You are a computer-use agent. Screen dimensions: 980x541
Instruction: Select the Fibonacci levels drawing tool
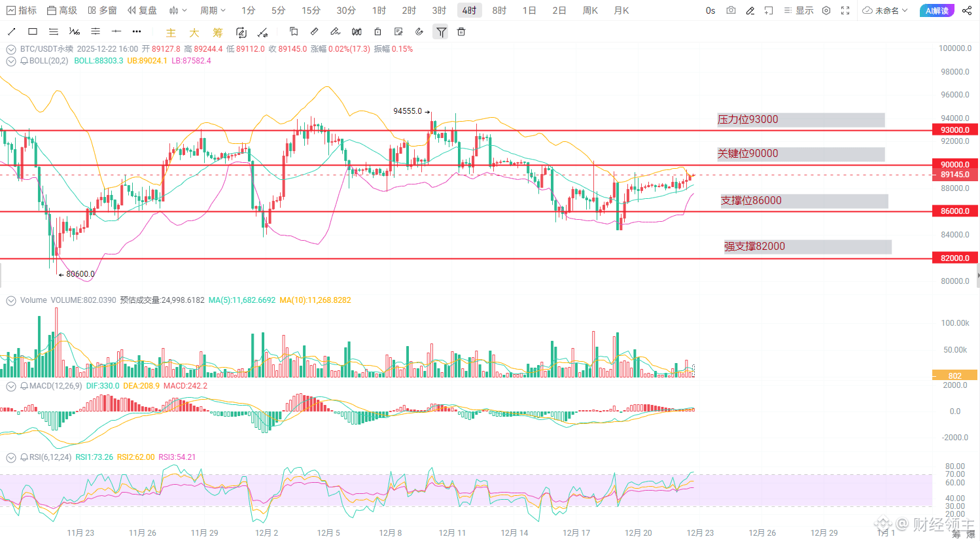pyautogui.click(x=96, y=31)
